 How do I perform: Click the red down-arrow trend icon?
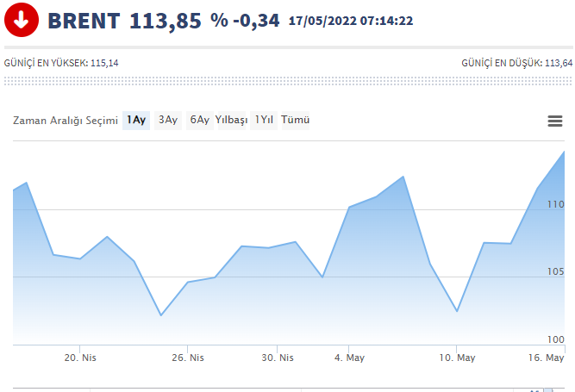(21, 20)
